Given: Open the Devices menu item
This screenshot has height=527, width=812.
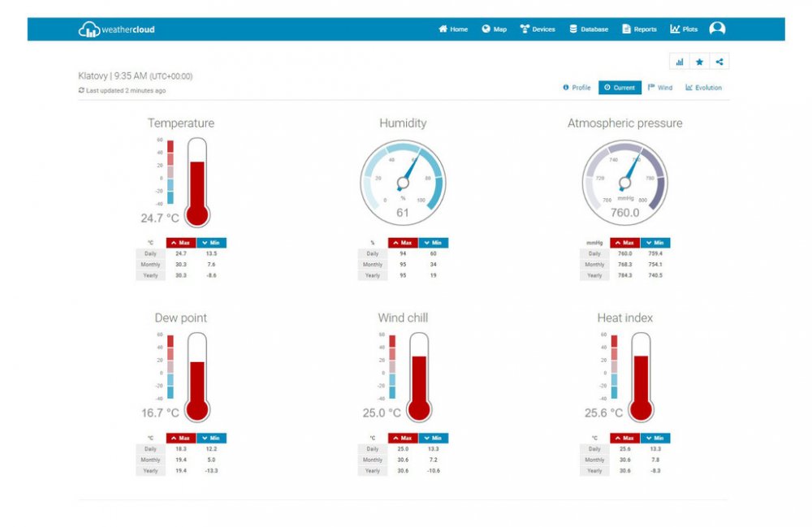Looking at the screenshot, I should pyautogui.click(x=538, y=29).
